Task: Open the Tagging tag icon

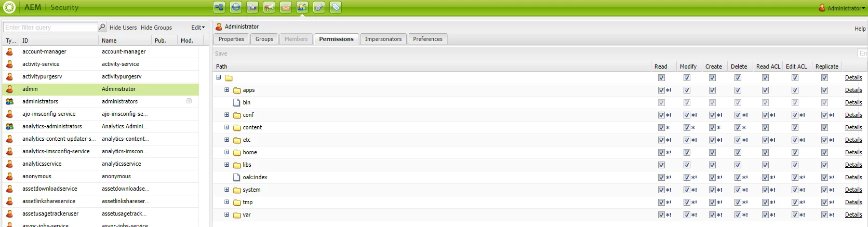Action: [336, 7]
